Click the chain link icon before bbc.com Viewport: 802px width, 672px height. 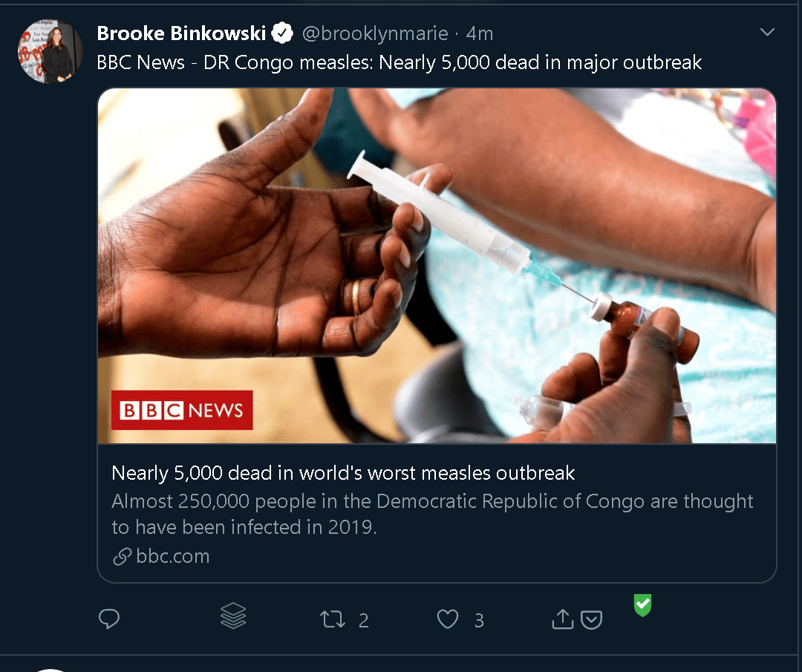click(x=122, y=556)
